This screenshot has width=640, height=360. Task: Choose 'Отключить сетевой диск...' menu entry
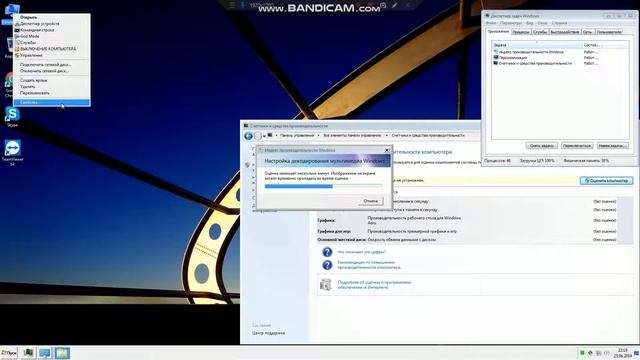44,71
